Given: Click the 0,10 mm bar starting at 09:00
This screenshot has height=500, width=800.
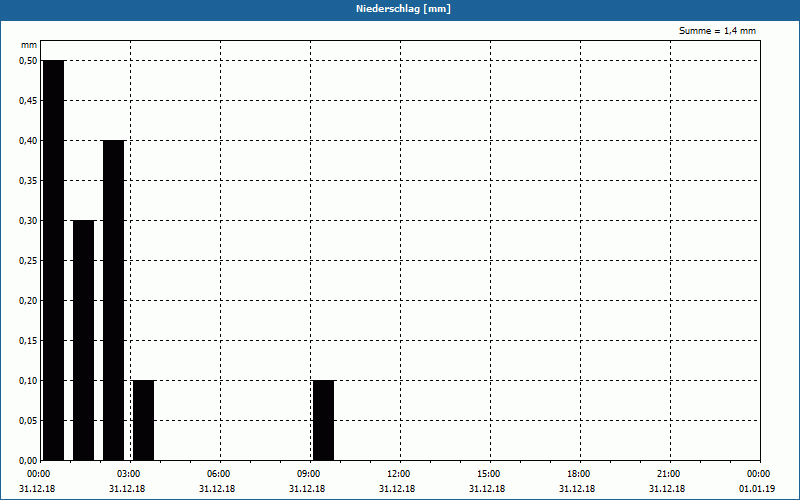Looking at the screenshot, I should [323, 420].
